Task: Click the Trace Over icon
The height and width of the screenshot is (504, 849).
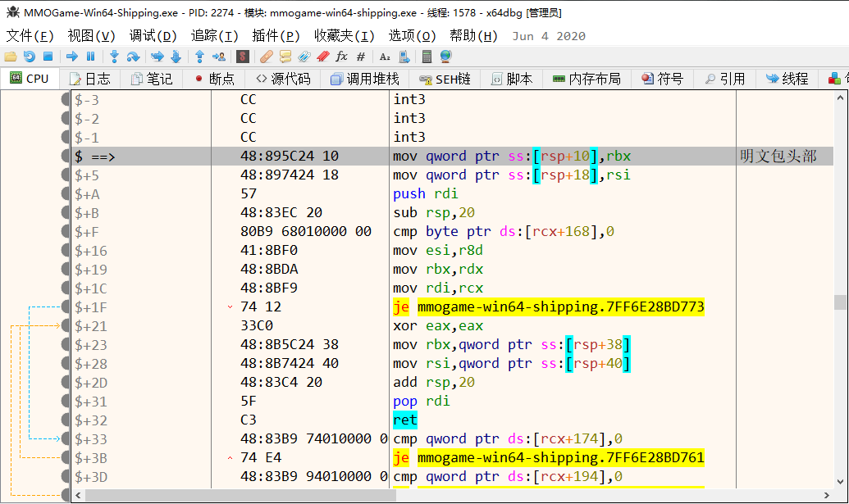Action: pyautogui.click(x=176, y=57)
